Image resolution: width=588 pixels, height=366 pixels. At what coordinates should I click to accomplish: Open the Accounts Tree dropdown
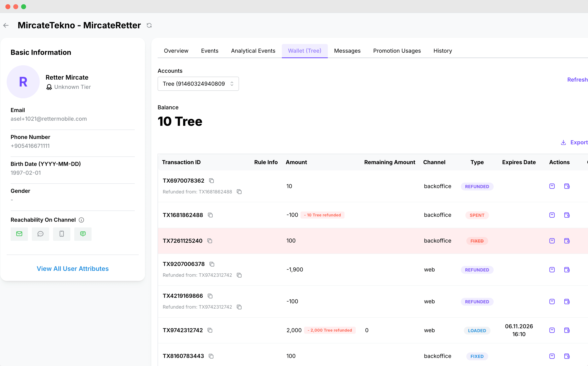(198, 84)
